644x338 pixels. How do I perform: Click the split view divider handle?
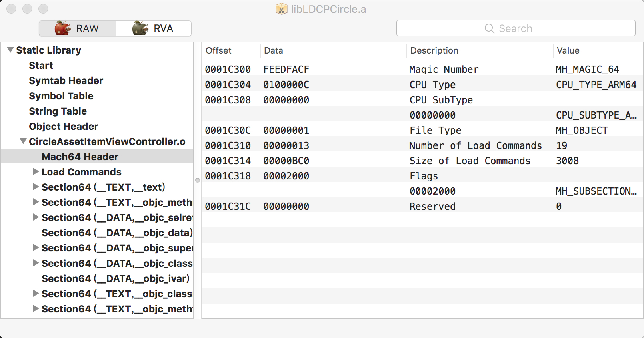tap(198, 180)
